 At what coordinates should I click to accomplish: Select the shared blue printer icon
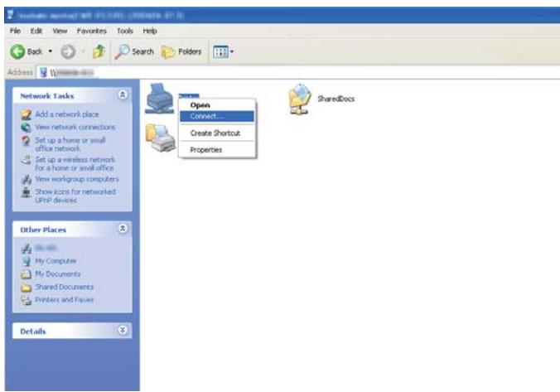(159, 99)
